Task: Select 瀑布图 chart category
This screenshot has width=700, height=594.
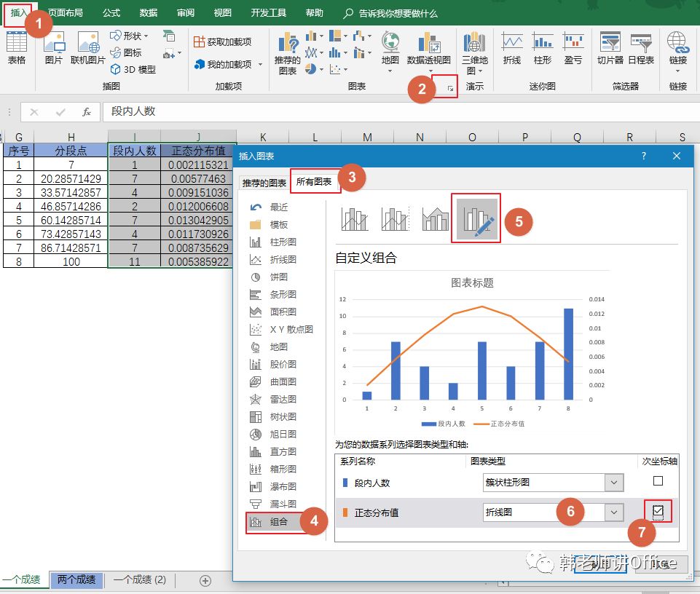Action: (283, 486)
